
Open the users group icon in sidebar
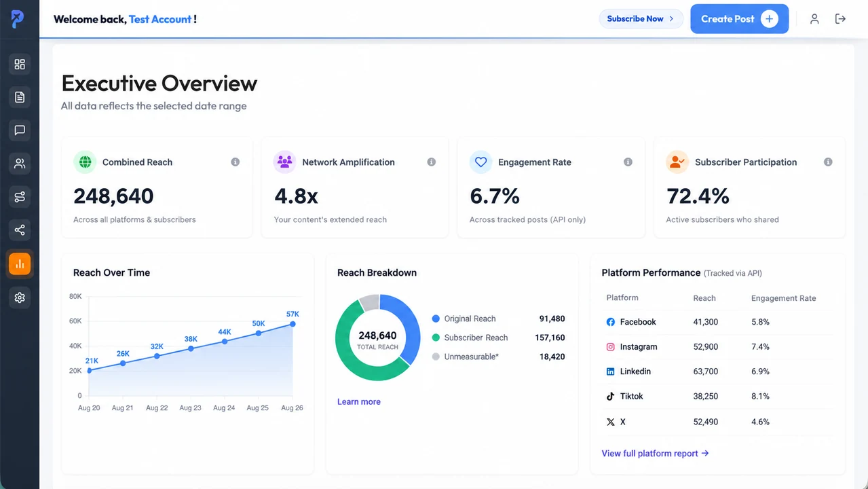[20, 164]
